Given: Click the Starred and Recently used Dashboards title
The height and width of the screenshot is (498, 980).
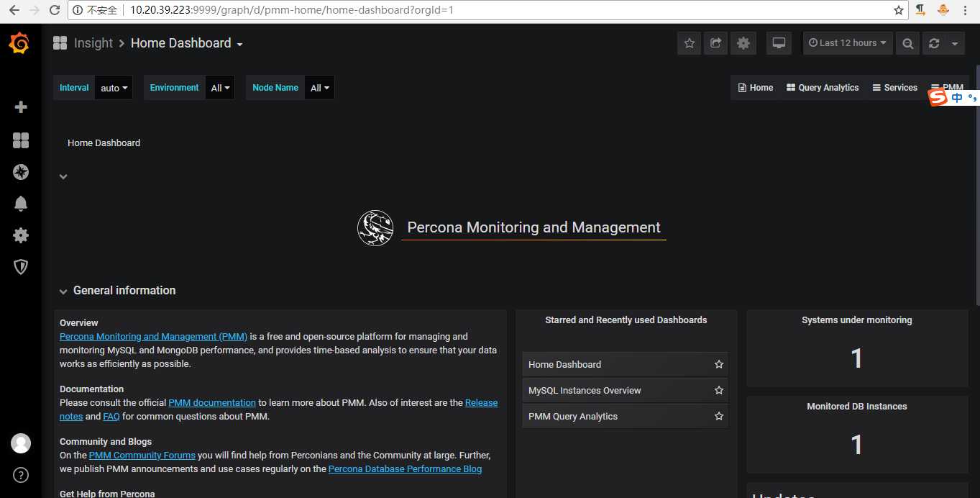Looking at the screenshot, I should click(626, 320).
